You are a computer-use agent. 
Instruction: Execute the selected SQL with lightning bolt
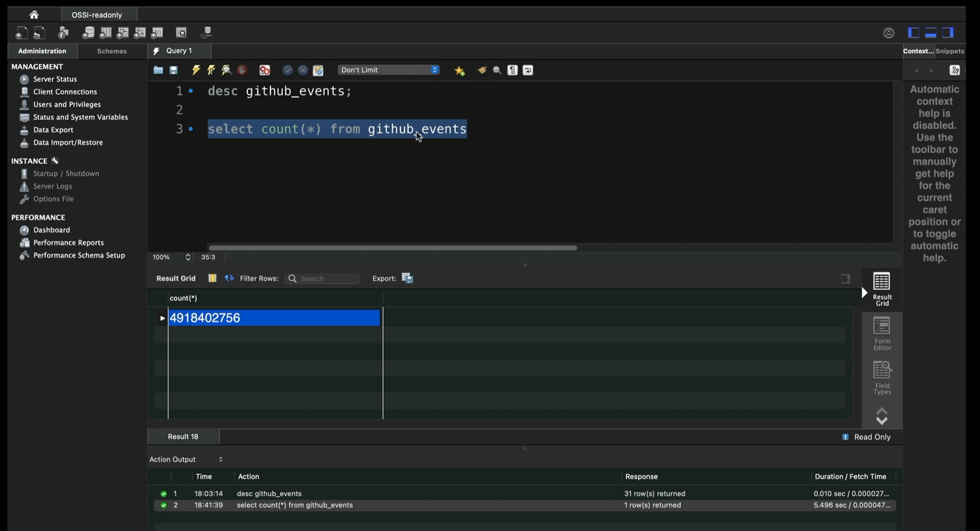tap(196, 70)
